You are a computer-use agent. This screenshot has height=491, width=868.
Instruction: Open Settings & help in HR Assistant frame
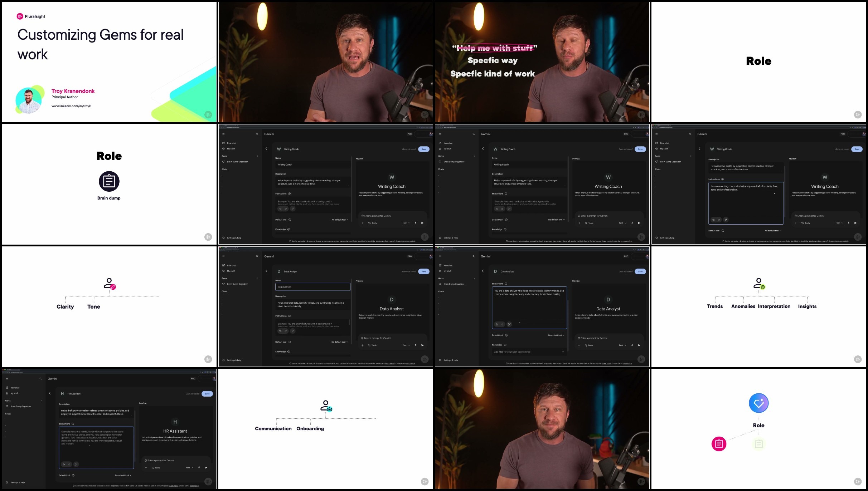(x=17, y=482)
